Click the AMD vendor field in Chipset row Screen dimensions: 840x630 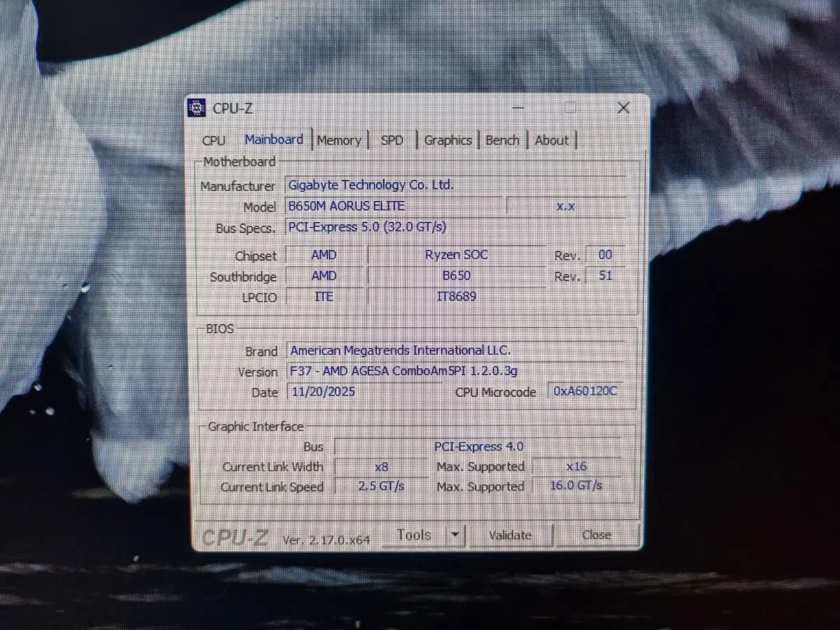click(325, 255)
